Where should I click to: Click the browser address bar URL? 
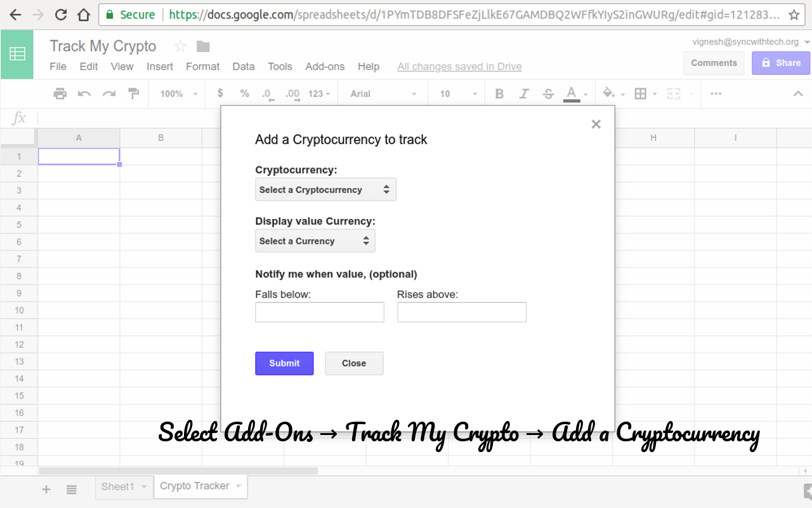pyautogui.click(x=475, y=15)
